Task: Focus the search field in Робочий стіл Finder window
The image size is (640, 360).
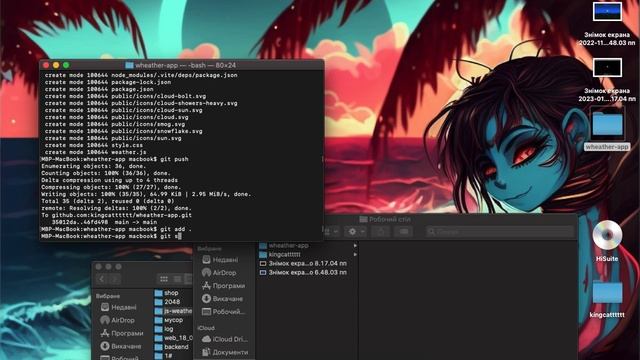Action: 500,232
